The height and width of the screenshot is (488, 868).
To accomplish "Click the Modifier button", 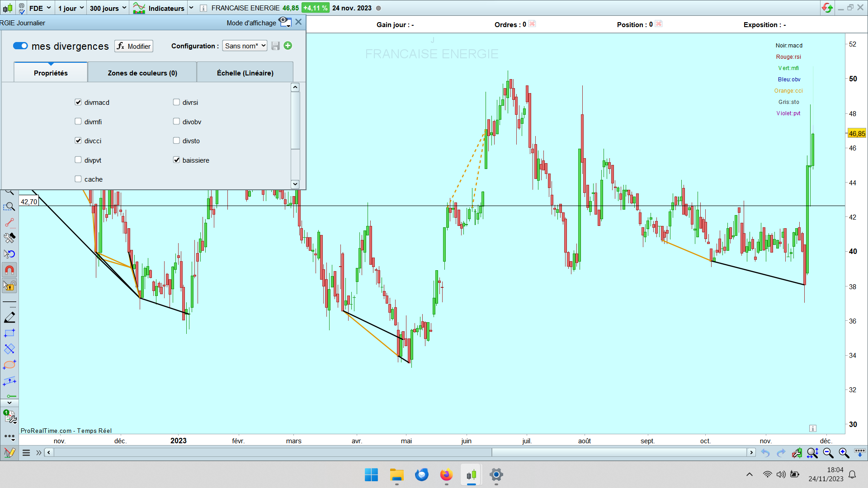I will click(134, 46).
